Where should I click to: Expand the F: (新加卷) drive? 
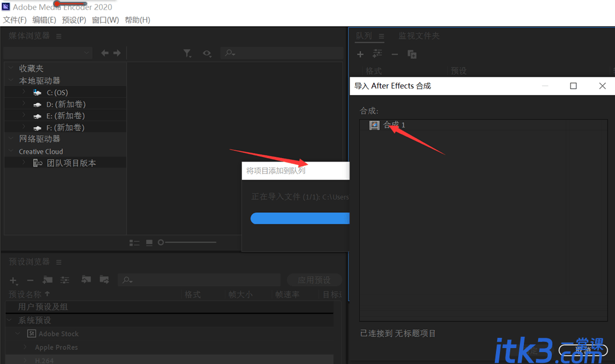23,127
